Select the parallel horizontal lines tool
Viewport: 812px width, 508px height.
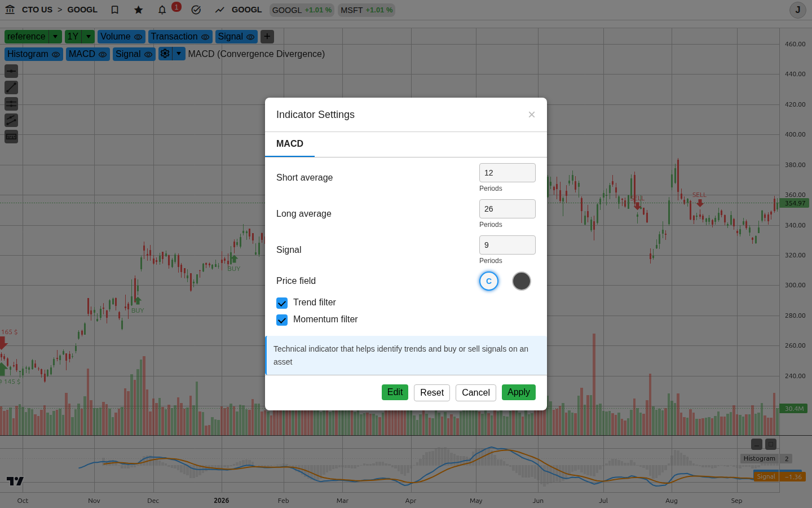pyautogui.click(x=11, y=104)
